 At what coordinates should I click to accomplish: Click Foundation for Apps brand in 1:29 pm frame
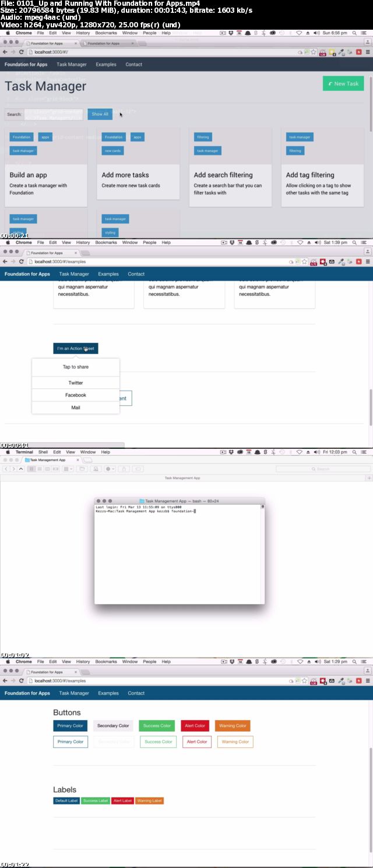[x=27, y=693]
